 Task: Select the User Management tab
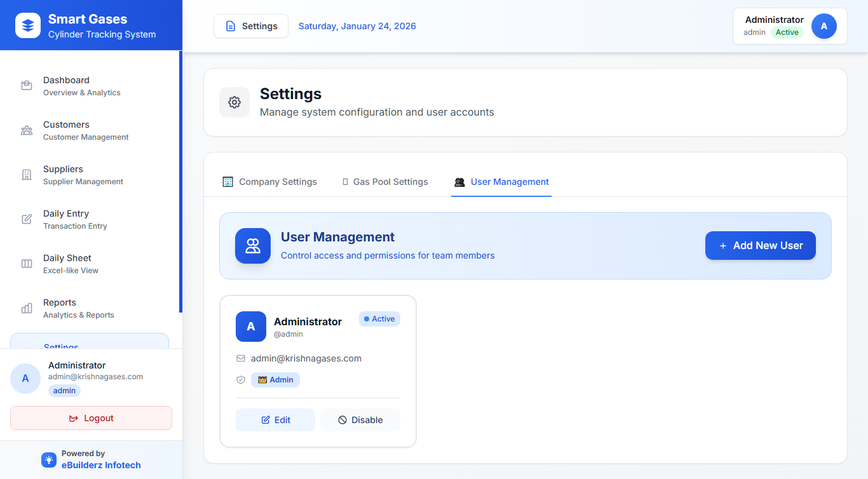(501, 182)
